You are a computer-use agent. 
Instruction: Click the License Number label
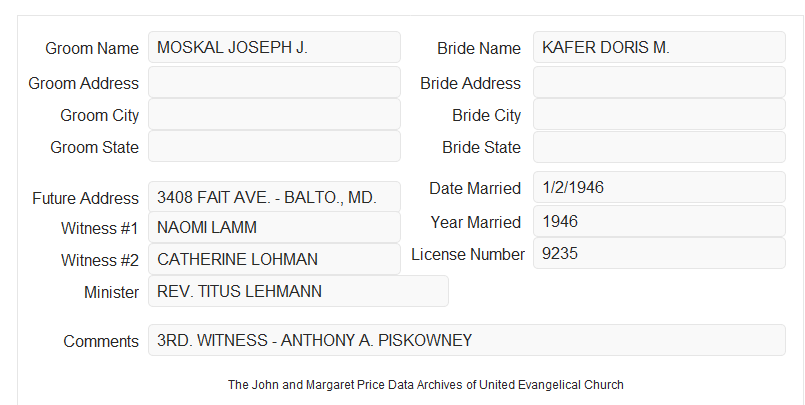point(468,255)
